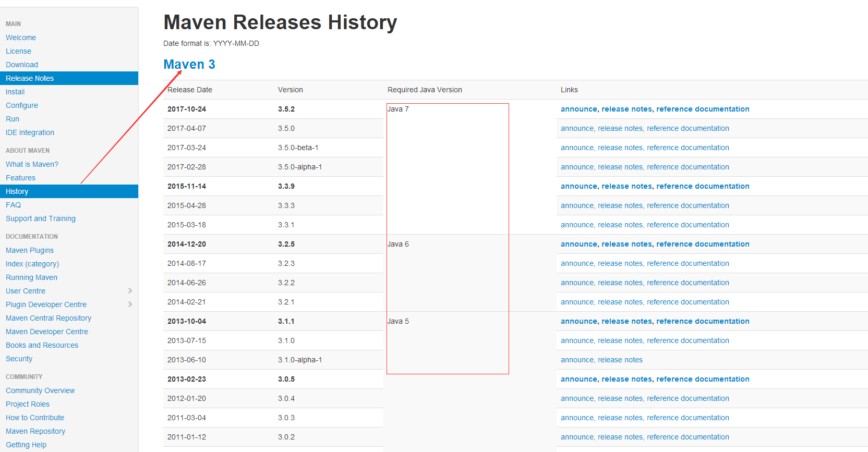Image resolution: width=868 pixels, height=452 pixels.
Task: Open release notes link for 3.3.9
Action: tap(626, 186)
